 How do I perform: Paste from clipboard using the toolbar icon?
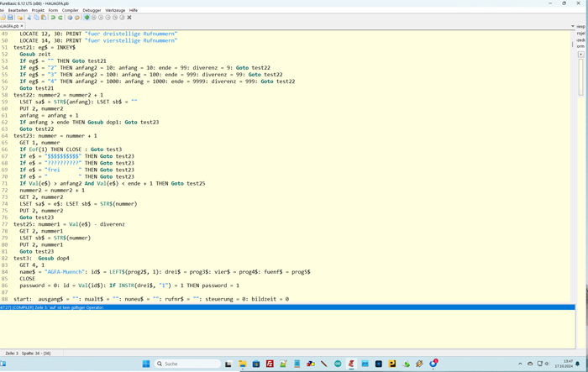coord(44,18)
